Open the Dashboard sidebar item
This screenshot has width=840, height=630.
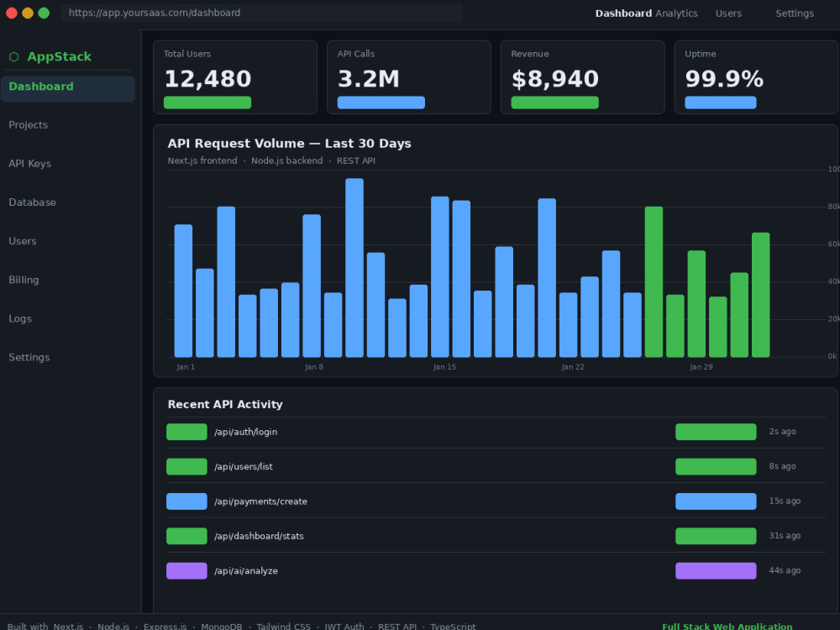tap(67, 89)
